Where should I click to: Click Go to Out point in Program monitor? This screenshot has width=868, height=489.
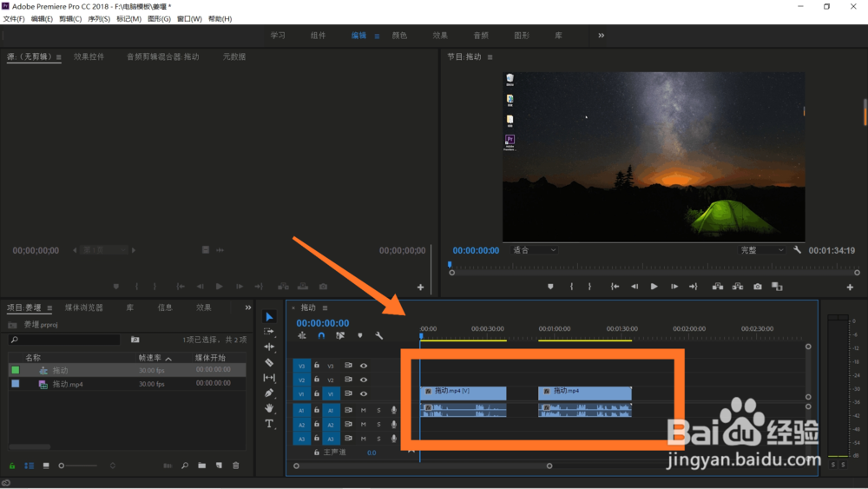pyautogui.click(x=693, y=287)
